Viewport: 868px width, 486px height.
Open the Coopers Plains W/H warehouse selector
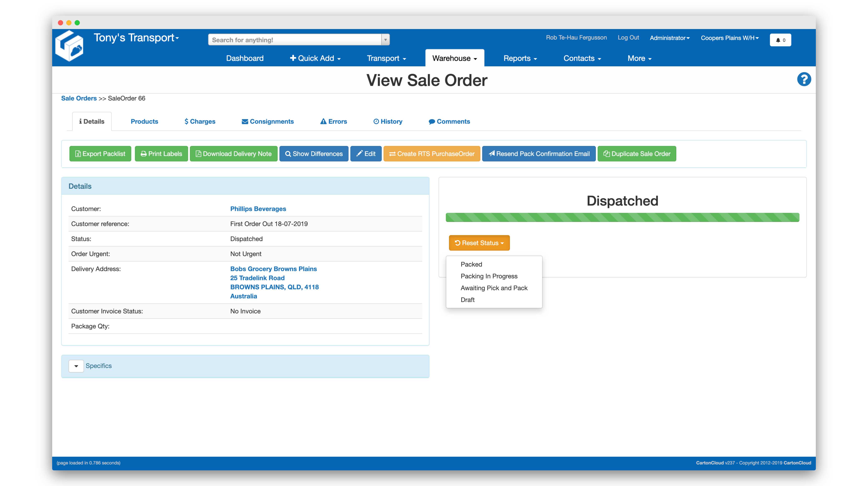pos(730,38)
